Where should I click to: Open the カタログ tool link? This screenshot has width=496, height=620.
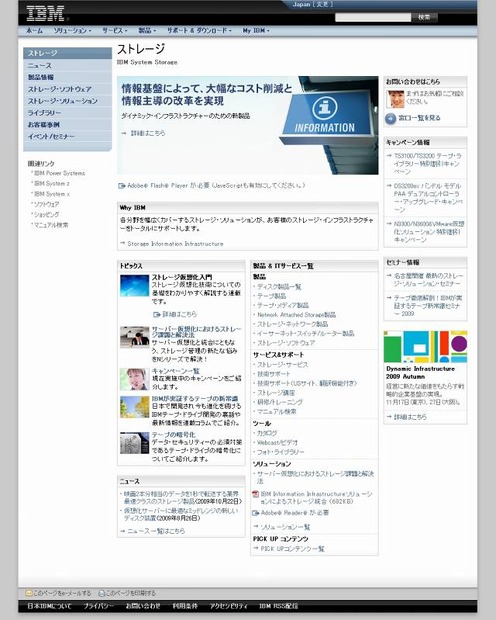point(267,433)
